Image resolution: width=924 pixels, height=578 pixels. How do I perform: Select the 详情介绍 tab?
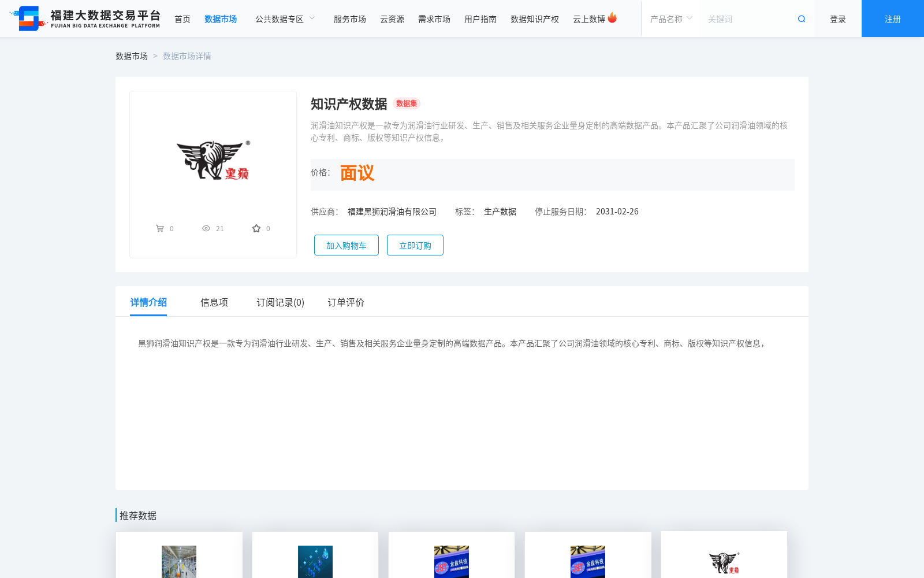point(148,302)
